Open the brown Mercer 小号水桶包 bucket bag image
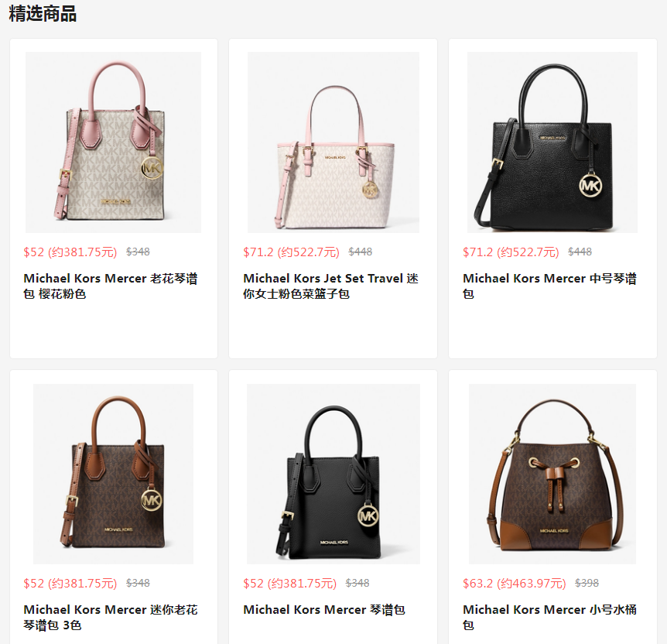 (552, 474)
